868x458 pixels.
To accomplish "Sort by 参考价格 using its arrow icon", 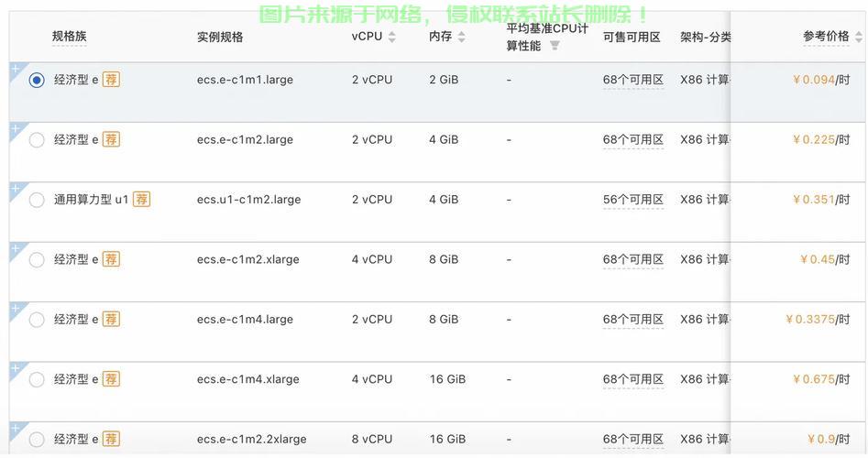I will coord(858,37).
